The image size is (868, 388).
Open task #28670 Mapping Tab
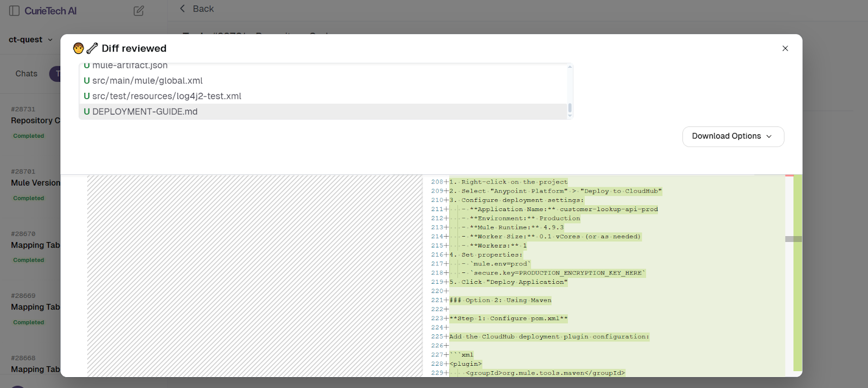pyautogui.click(x=35, y=245)
